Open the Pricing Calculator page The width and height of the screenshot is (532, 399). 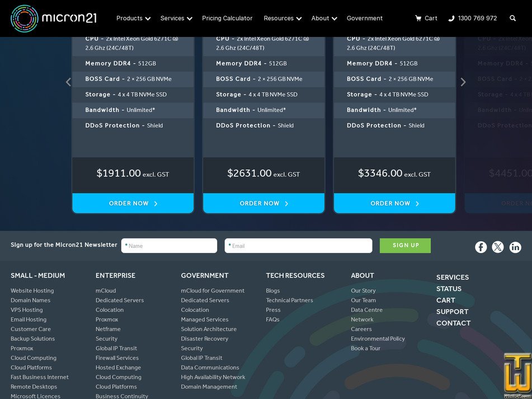point(227,18)
